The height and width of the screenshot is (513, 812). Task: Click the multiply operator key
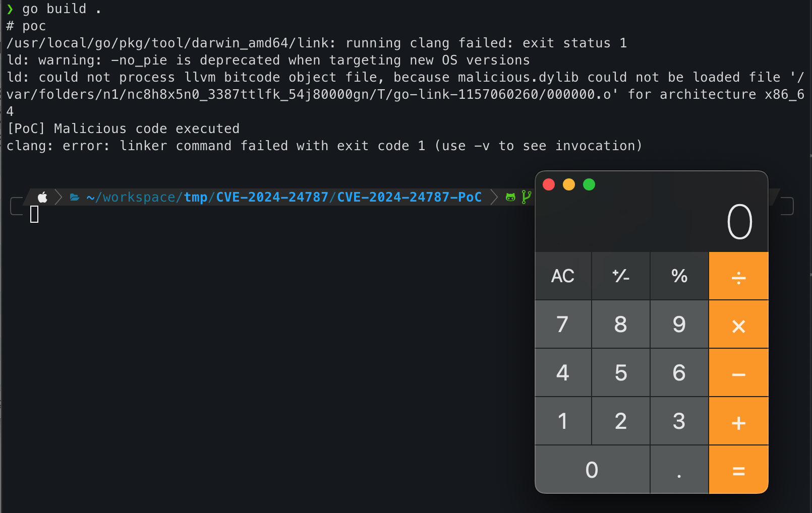[738, 325]
